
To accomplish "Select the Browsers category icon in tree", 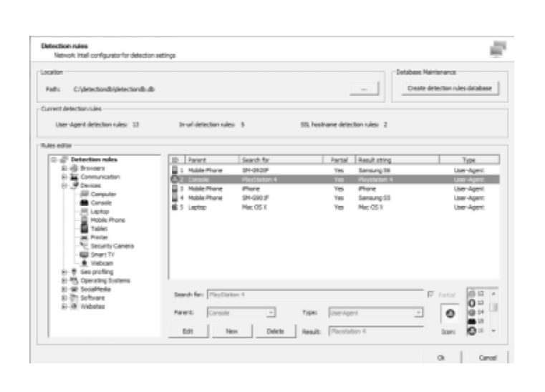I will pyautogui.click(x=74, y=168).
